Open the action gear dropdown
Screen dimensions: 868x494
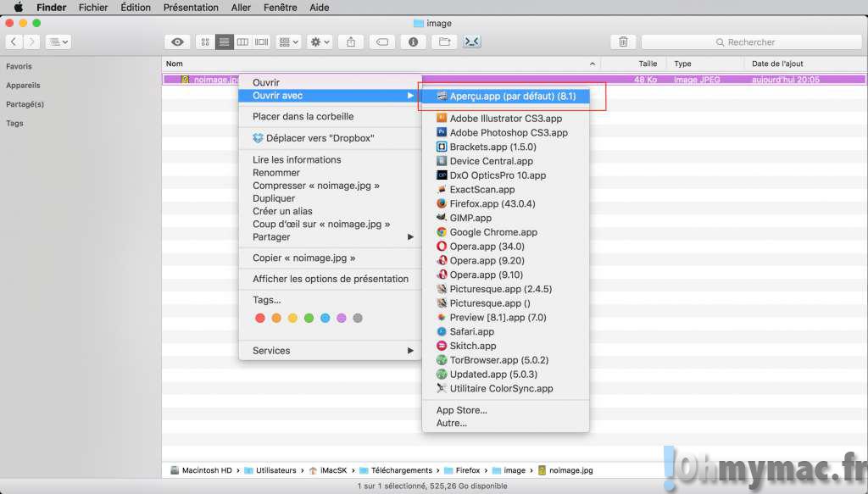318,42
